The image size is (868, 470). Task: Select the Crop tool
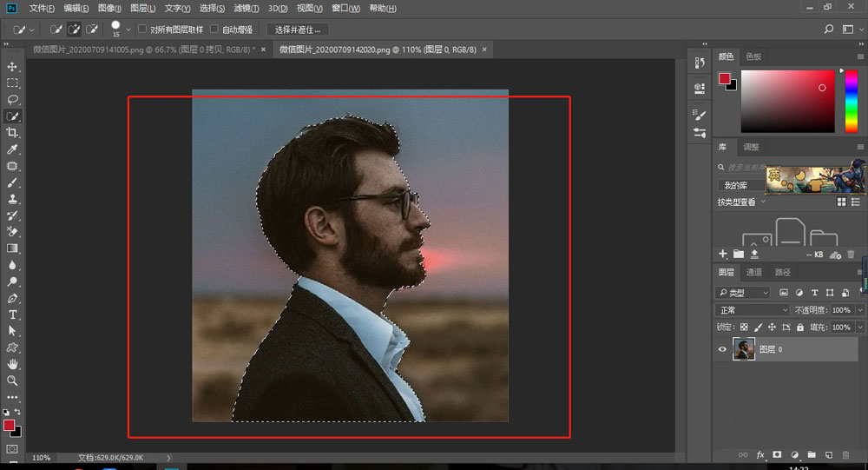pos(12,132)
